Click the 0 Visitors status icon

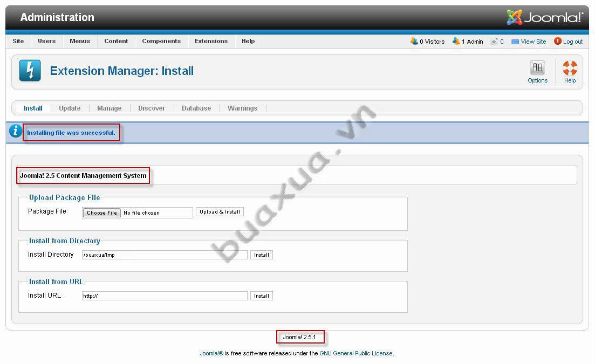click(414, 41)
